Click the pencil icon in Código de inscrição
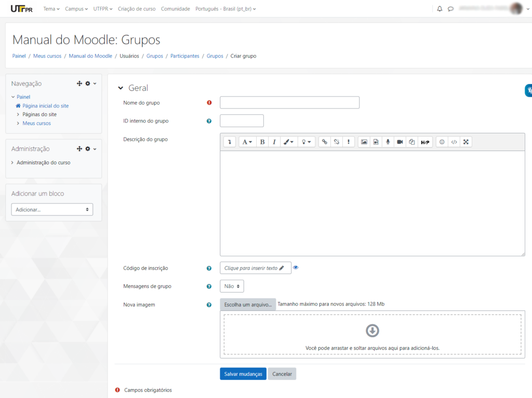Screen dimensions: 532x398 pos(282,268)
